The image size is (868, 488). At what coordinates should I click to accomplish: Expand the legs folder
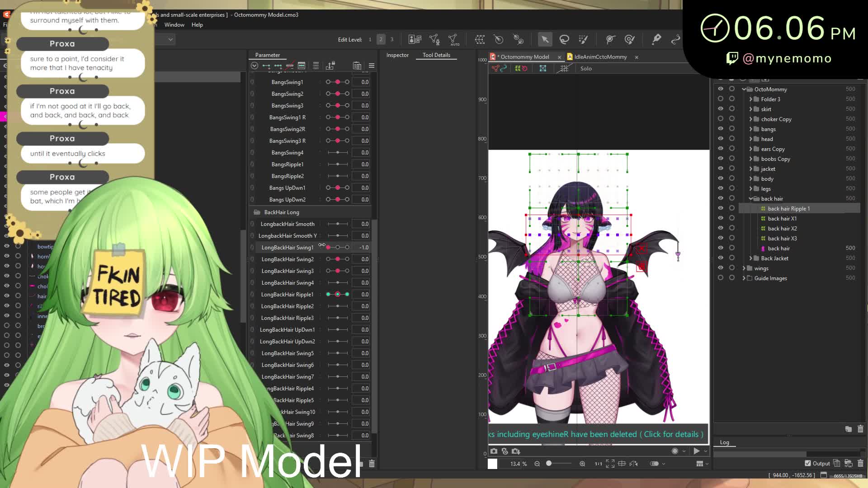pyautogui.click(x=751, y=189)
